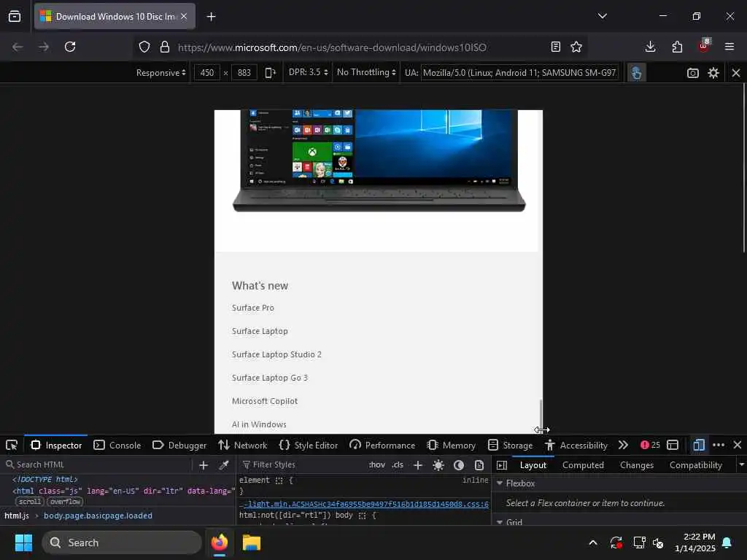747x560 pixels.
Task: Toggle the .cls class panel
Action: pyautogui.click(x=398, y=464)
